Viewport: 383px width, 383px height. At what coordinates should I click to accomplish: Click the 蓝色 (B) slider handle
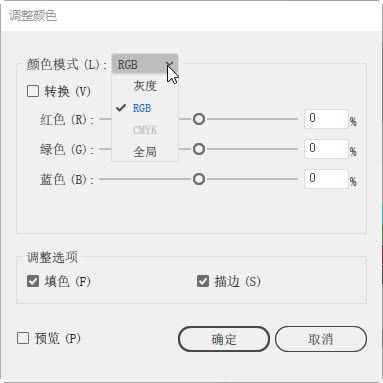(x=199, y=179)
